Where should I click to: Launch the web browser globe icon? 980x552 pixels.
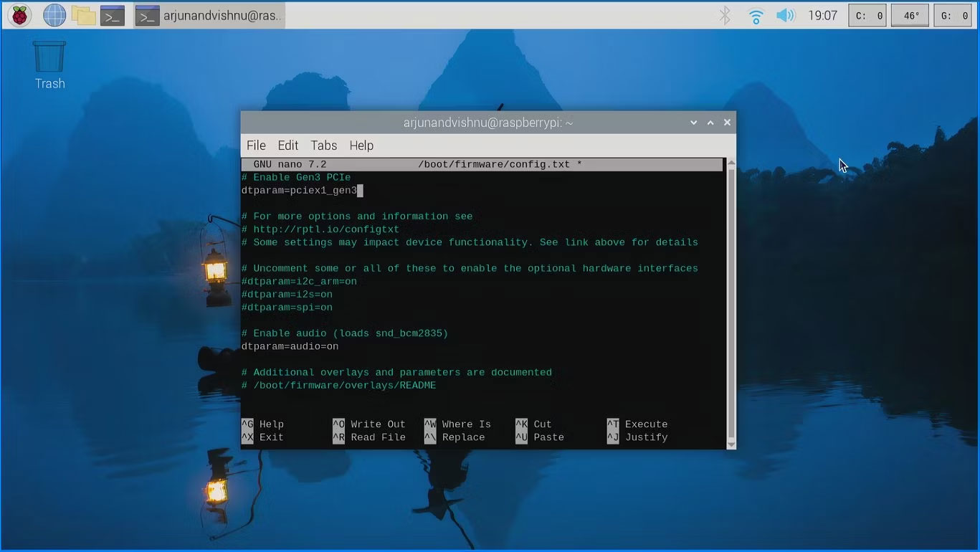(x=54, y=15)
